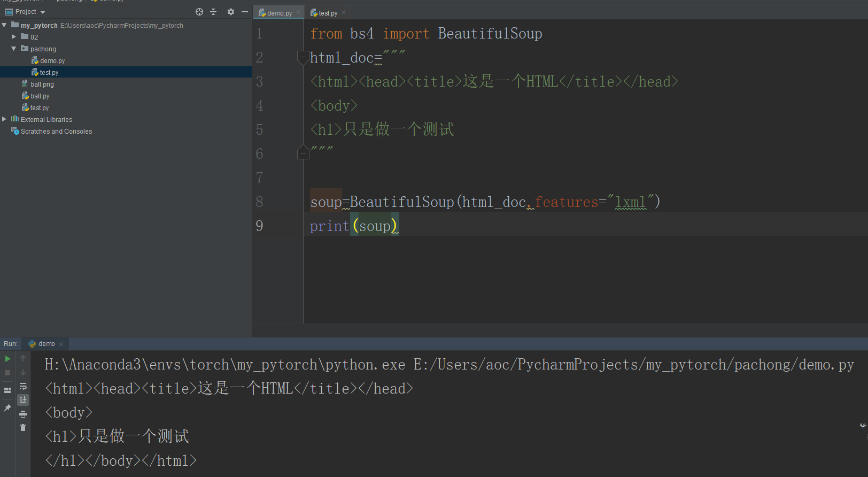Click External Libraries label
868x477 pixels.
[x=46, y=120]
